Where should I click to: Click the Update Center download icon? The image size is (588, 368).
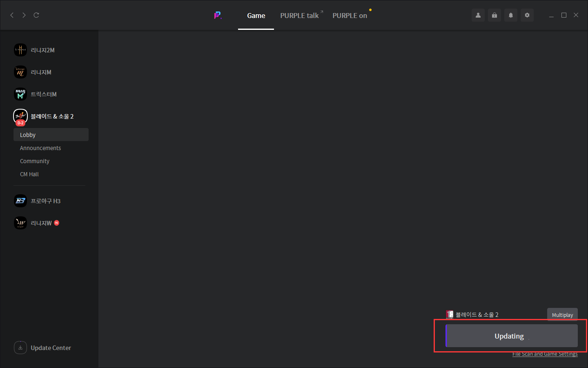[20, 348]
